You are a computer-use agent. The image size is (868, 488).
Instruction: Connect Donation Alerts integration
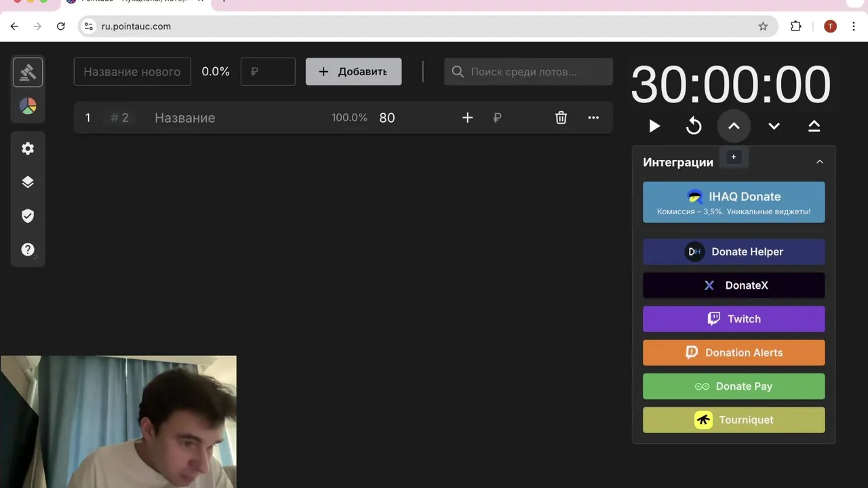tap(734, 352)
